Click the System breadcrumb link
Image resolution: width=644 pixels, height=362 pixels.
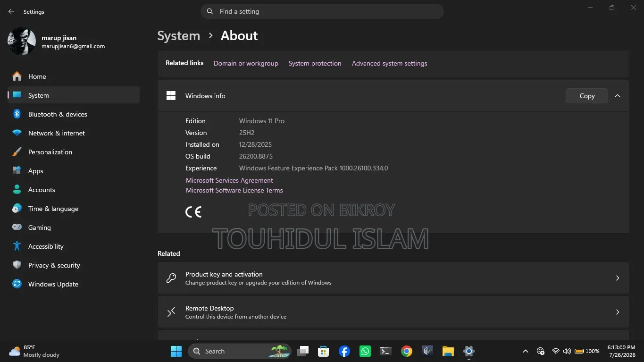pos(179,36)
